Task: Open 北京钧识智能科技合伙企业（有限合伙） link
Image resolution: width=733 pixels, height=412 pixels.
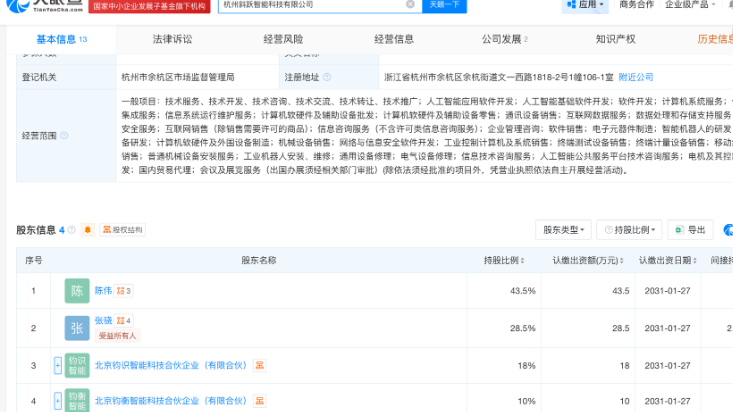Action: point(171,365)
